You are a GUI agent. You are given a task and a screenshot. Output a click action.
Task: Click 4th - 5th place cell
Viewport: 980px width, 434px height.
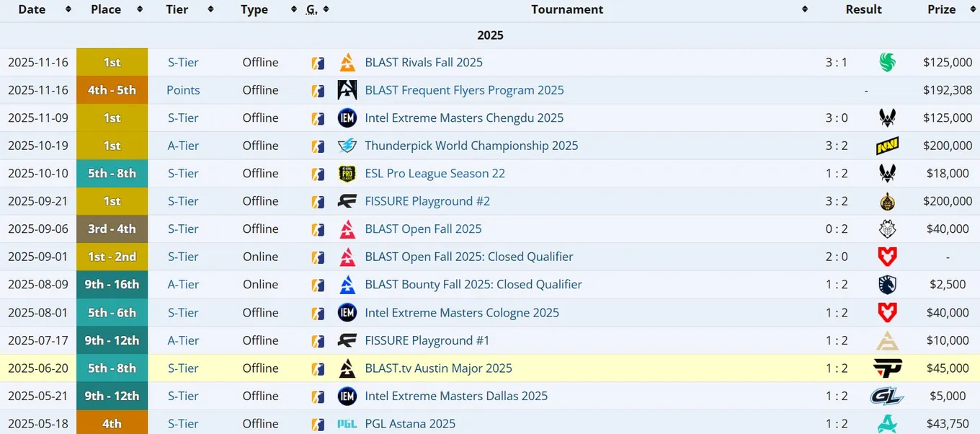(x=112, y=90)
